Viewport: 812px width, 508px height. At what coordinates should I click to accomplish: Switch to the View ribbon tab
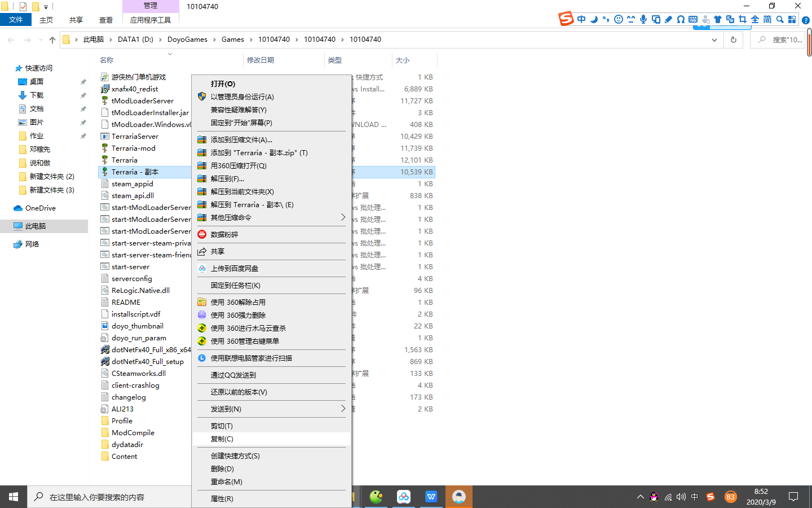click(x=106, y=20)
